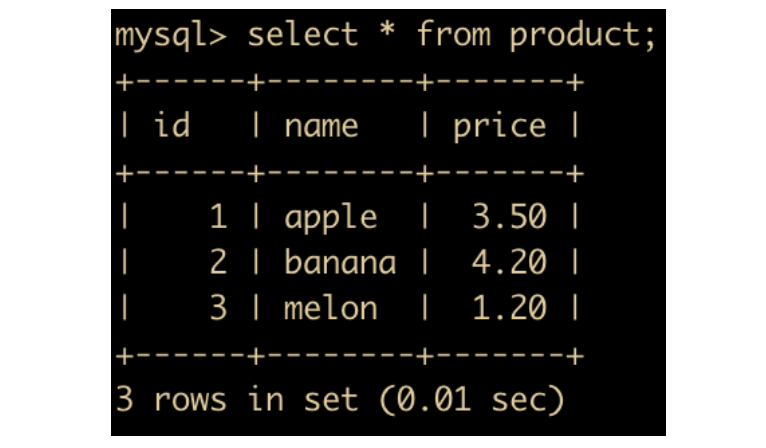Select the name column header

[x=321, y=127]
